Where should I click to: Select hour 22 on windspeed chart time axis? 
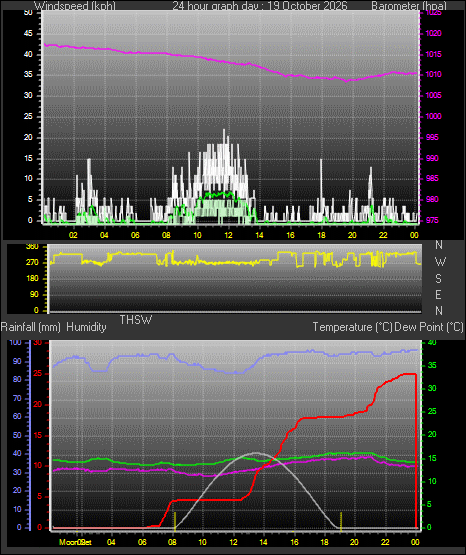pos(383,235)
